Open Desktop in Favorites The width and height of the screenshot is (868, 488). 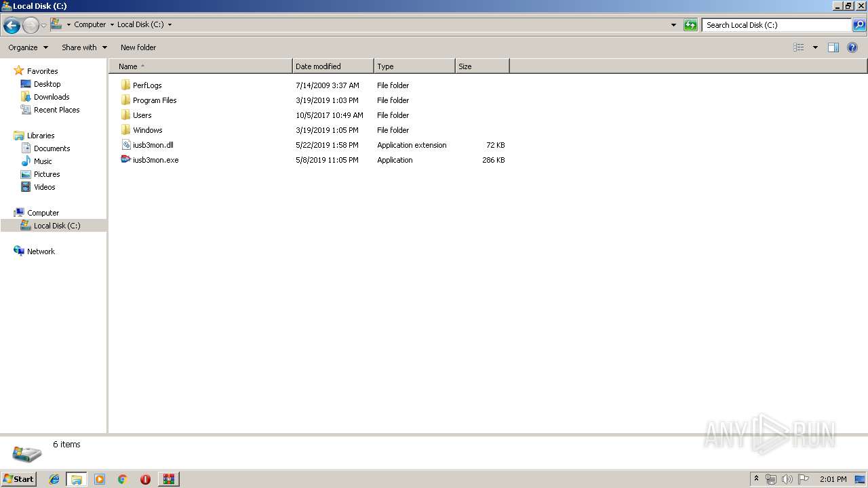pos(47,84)
